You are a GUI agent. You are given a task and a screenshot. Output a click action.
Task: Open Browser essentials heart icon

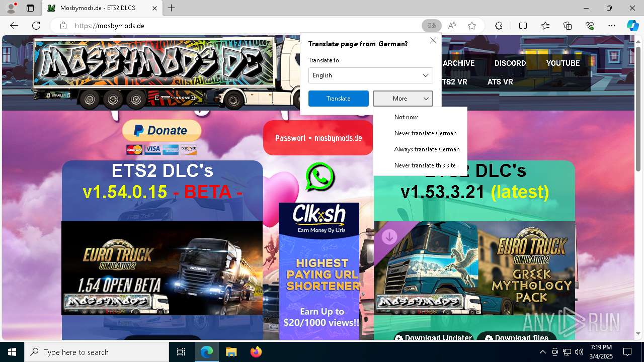(x=590, y=26)
